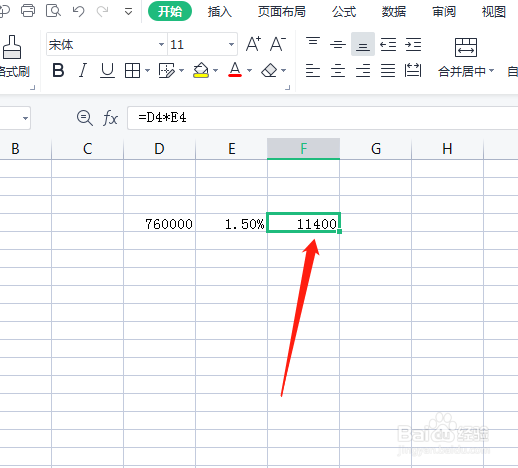Screen dimensions: 518x468
Task: Undo the last action
Action: 78,12
